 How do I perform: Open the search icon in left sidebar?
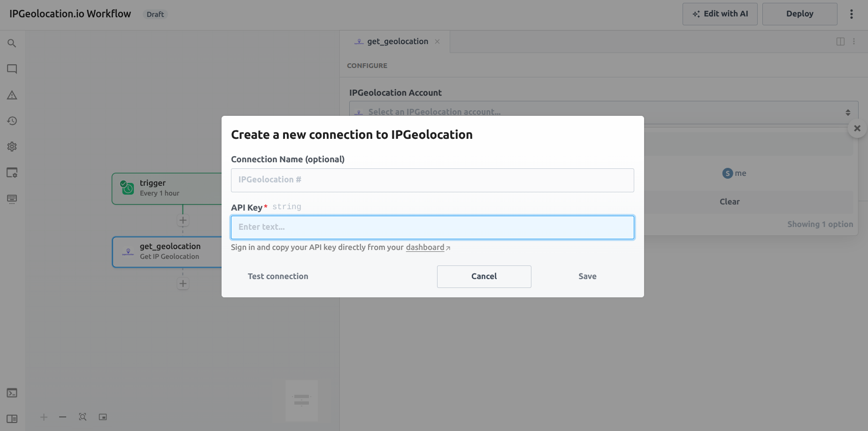click(12, 44)
